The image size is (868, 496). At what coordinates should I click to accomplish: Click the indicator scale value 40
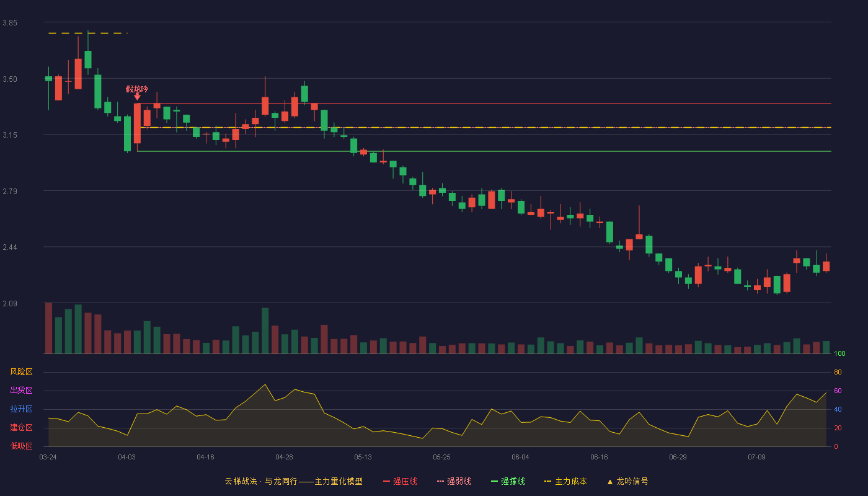[838, 410]
